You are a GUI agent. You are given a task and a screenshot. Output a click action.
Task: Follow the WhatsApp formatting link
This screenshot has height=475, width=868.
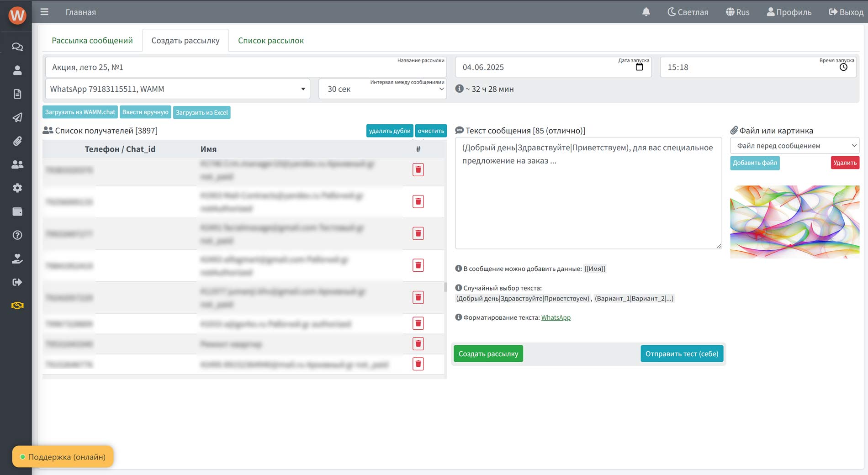click(x=556, y=317)
